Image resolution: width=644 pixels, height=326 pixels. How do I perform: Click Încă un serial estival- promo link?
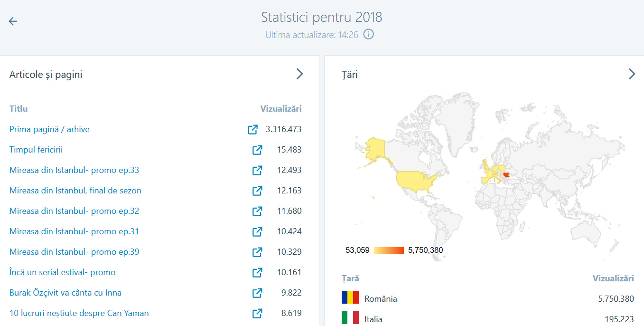pos(62,272)
